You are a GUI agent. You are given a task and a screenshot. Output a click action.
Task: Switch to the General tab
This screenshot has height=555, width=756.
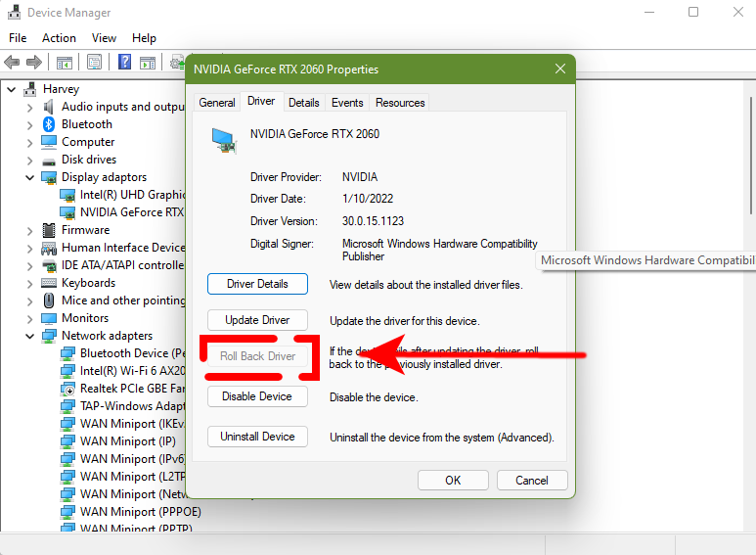pos(217,103)
